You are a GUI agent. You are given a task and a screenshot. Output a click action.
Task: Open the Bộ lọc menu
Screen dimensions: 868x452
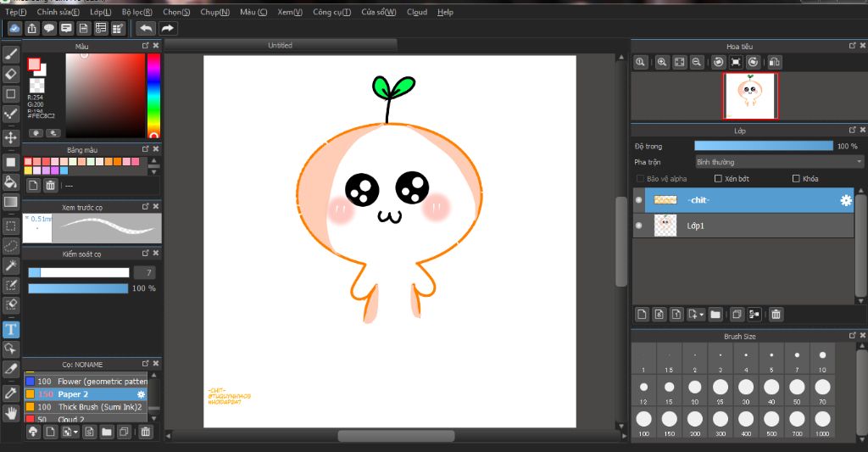click(x=137, y=12)
